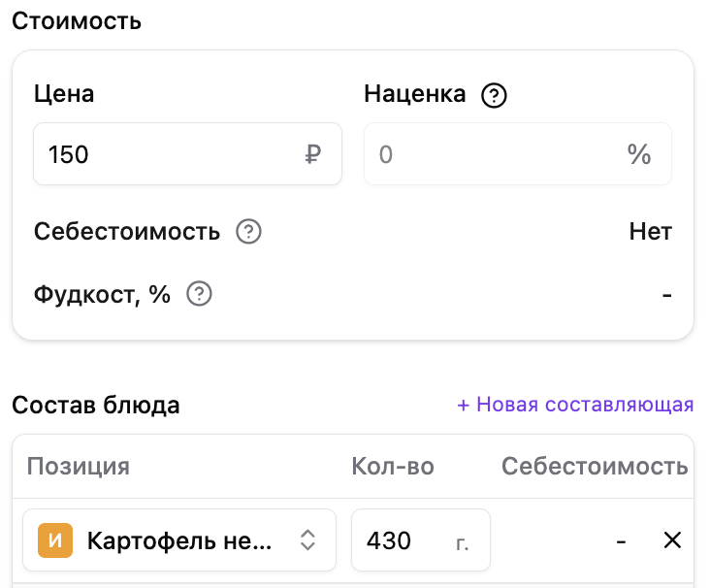Click the percent symbol in Наценка field

point(639,154)
